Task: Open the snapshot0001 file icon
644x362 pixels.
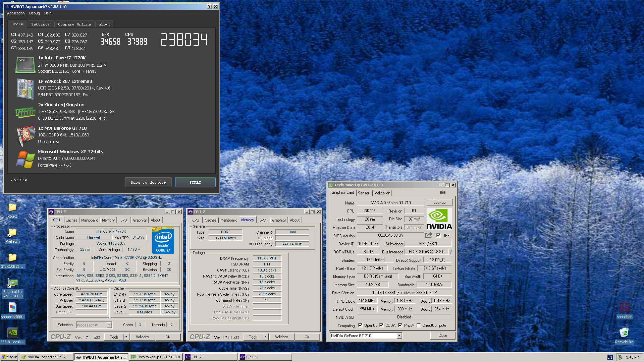Action: [x=12, y=311]
